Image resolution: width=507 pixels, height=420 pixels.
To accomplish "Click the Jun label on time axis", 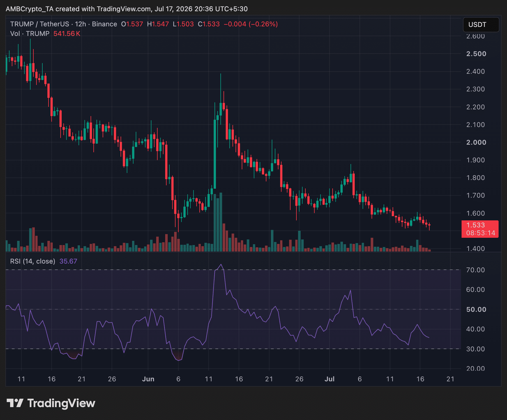I will coord(148,379).
